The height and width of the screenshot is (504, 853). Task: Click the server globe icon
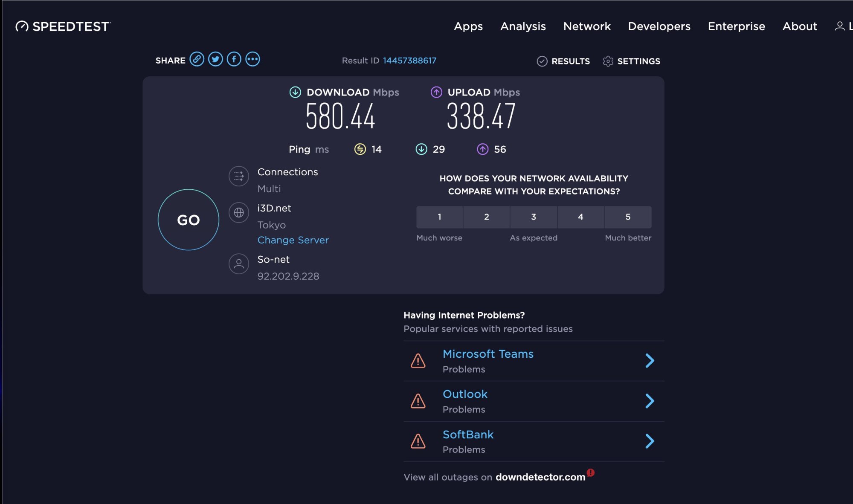click(x=239, y=212)
